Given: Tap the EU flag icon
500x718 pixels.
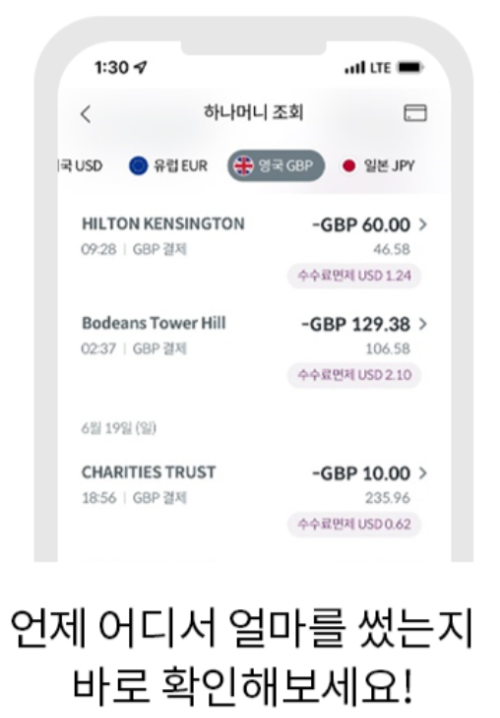Looking at the screenshot, I should 138,166.
